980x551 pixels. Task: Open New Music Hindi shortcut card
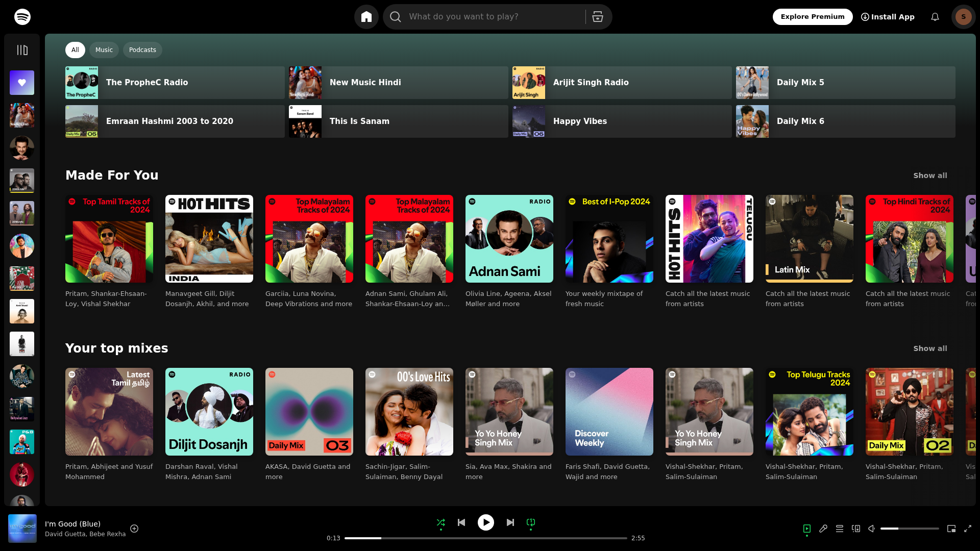(x=399, y=83)
